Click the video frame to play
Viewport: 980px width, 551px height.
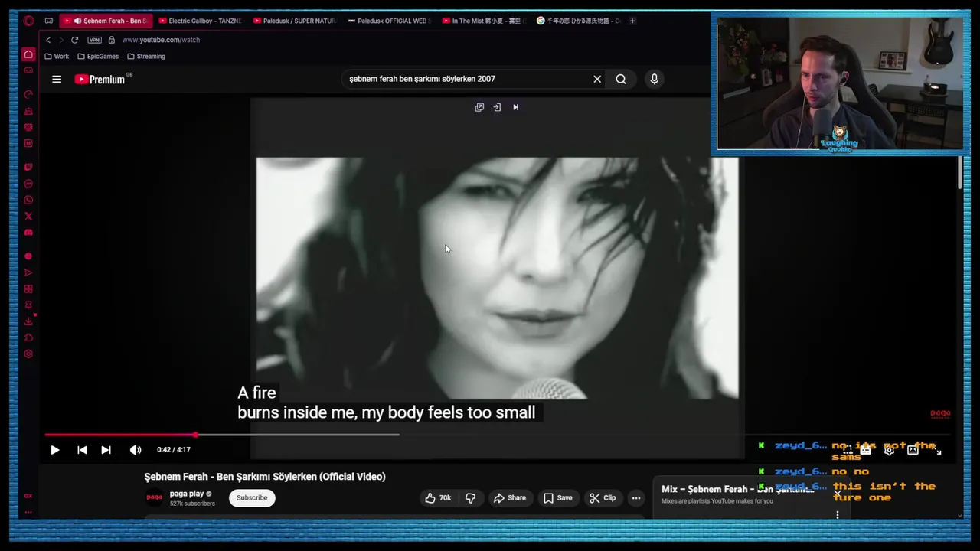pyautogui.click(x=497, y=278)
